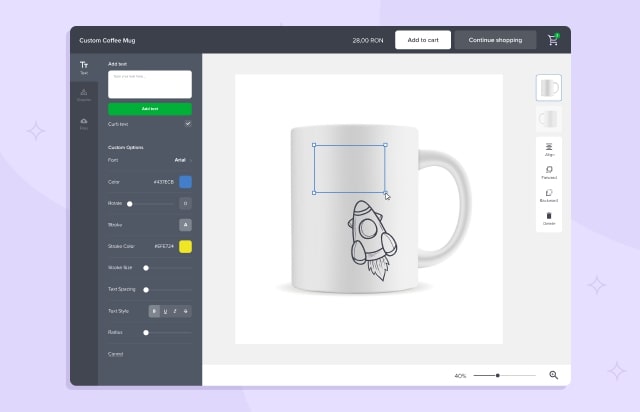Click Add to cart button

422,40
